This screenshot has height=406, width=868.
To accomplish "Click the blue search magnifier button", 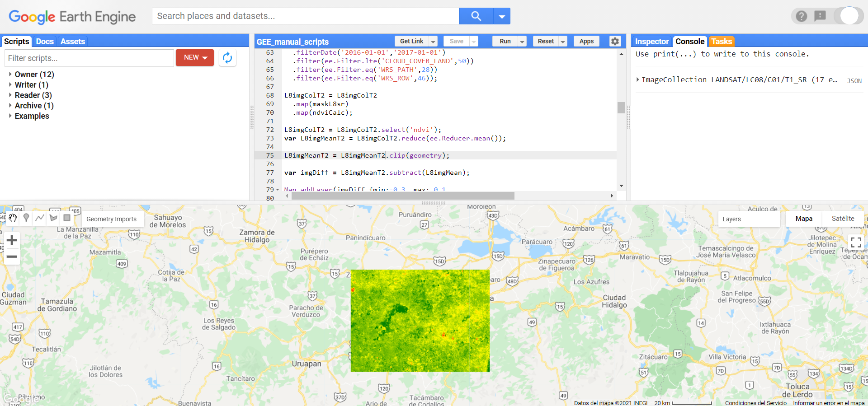I will coord(476,16).
